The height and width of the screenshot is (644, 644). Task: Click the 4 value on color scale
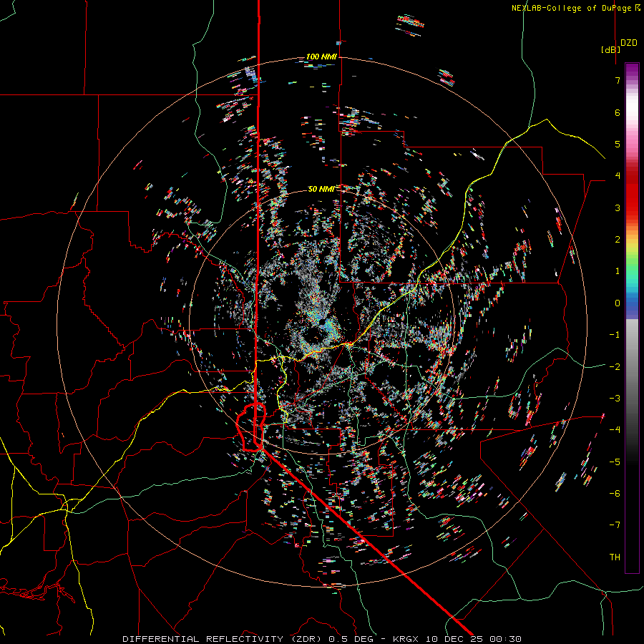[618, 176]
